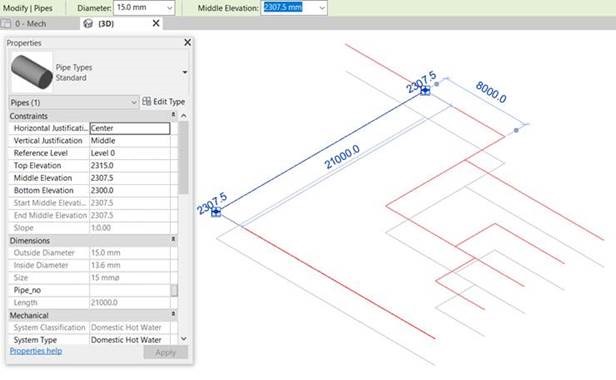Screen dimensions: 616x380
Task: Click the properties panel scrollbar thumb
Action: pyautogui.click(x=183, y=158)
